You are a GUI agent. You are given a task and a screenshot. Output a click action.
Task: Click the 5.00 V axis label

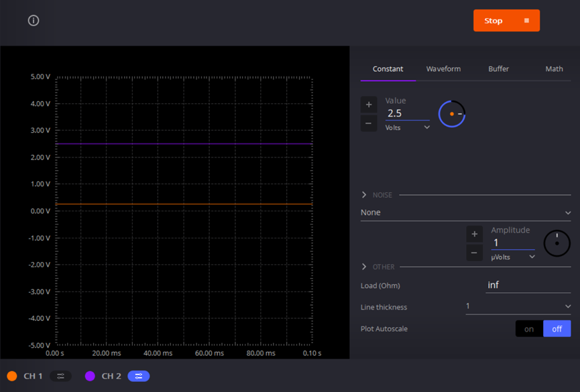point(40,77)
